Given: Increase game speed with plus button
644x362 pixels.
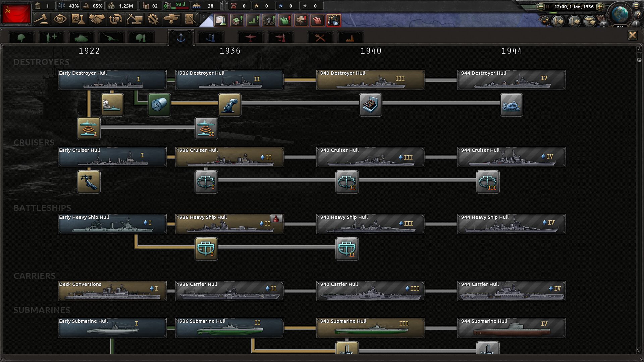Looking at the screenshot, I should pos(600,6).
